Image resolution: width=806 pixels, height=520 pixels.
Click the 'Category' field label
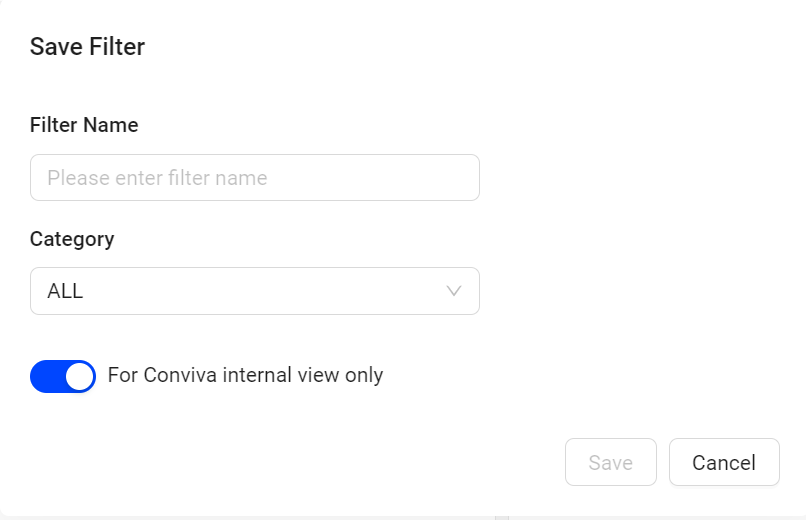(72, 239)
